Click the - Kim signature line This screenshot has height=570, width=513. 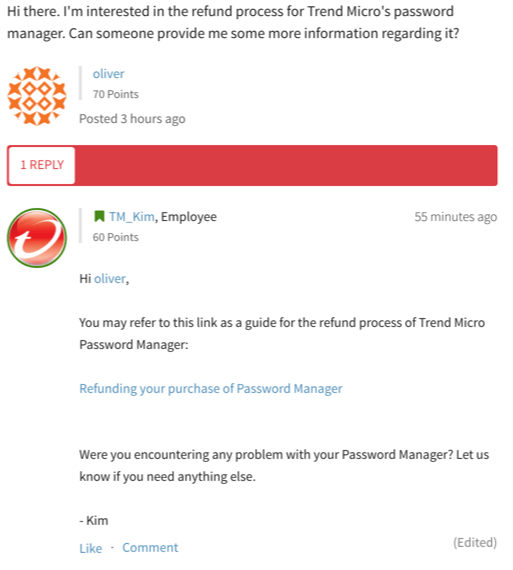click(x=94, y=521)
